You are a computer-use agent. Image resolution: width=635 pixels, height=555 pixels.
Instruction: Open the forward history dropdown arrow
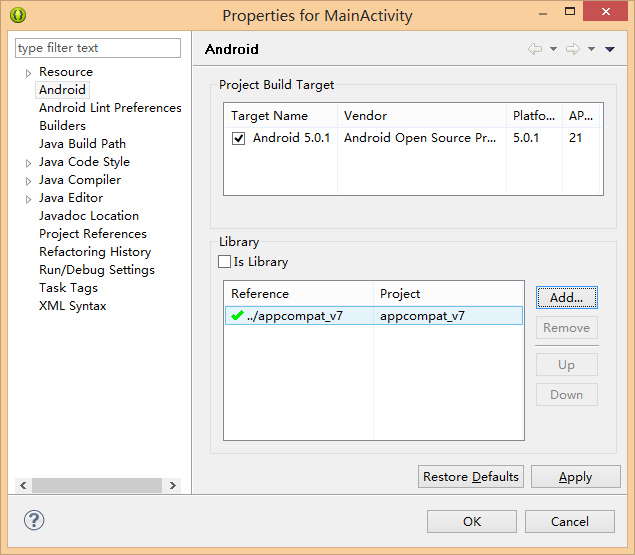pos(591,49)
